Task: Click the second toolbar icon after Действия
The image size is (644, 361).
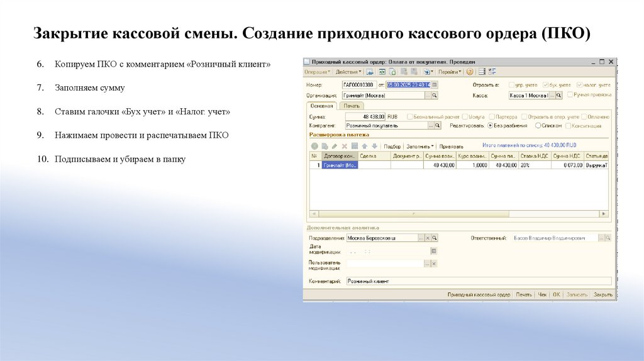Action: pyautogui.click(x=382, y=72)
